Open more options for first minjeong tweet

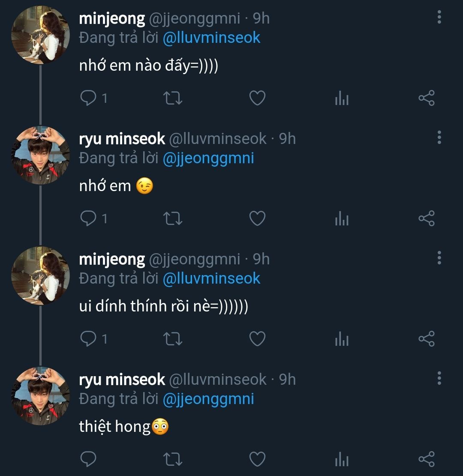(x=439, y=18)
